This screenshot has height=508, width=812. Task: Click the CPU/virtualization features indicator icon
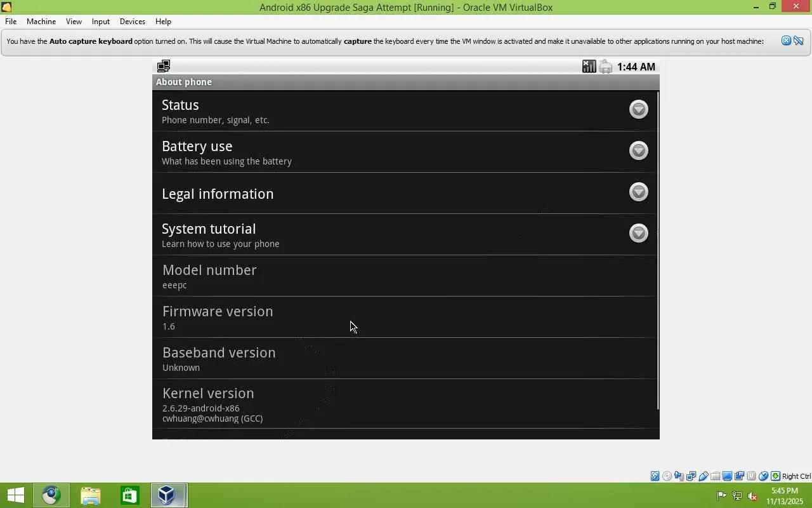(751, 476)
